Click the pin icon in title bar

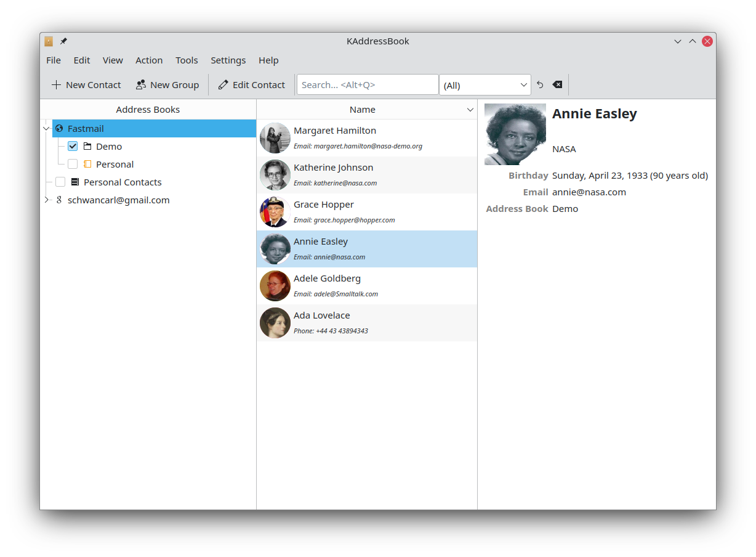63,41
